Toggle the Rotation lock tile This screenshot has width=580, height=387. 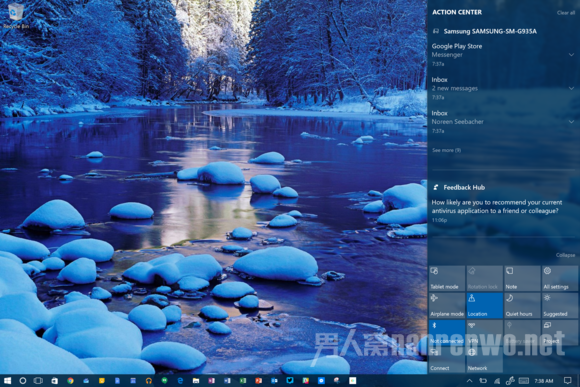coord(485,278)
